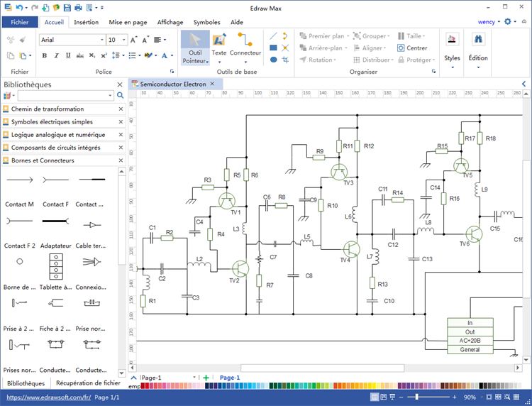Screen dimensions: 532x406
Task: Click the cut scissors icon
Action: (11, 40)
